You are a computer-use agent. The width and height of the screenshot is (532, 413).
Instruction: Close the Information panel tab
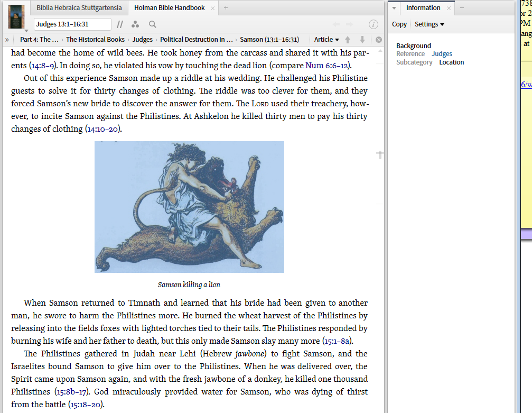point(449,8)
